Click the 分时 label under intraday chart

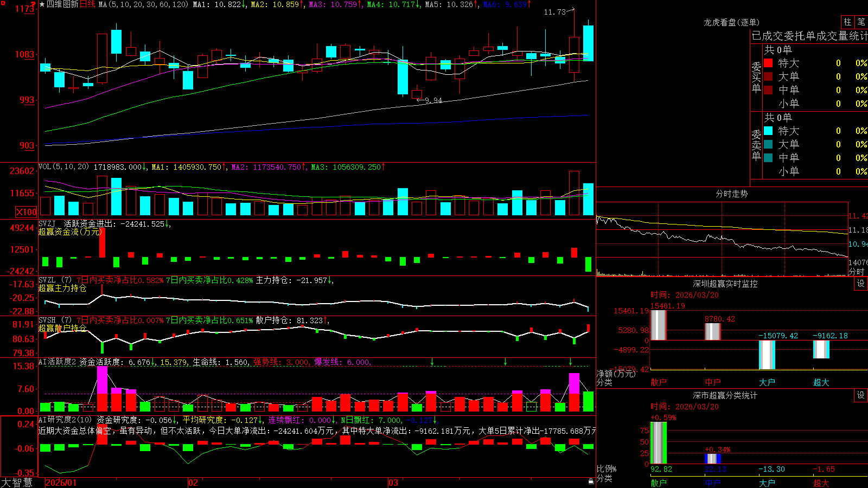coord(857,271)
